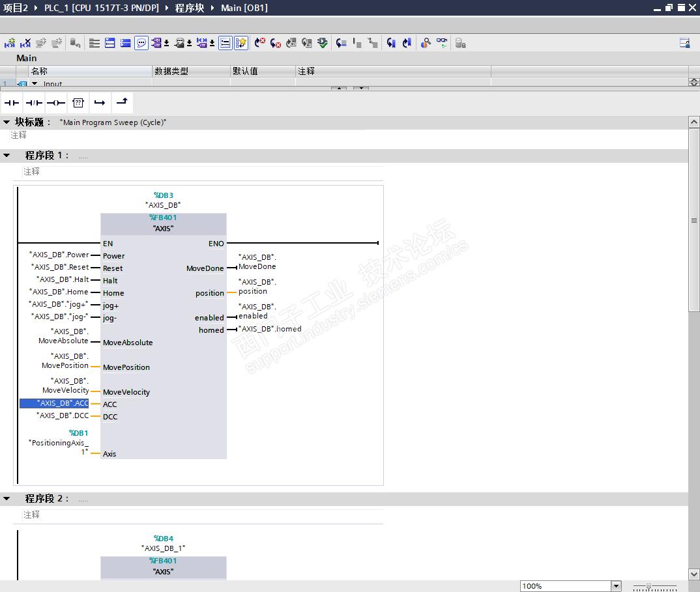Click the vertical scrollbar down arrow
Image resolution: width=700 pixels, height=592 pixels.
[x=693, y=574]
